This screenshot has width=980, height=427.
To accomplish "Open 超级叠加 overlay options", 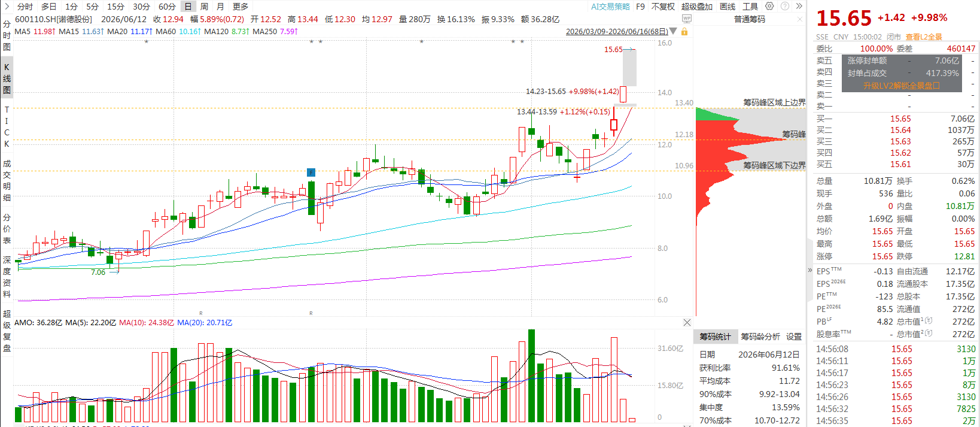I will click(x=697, y=6).
